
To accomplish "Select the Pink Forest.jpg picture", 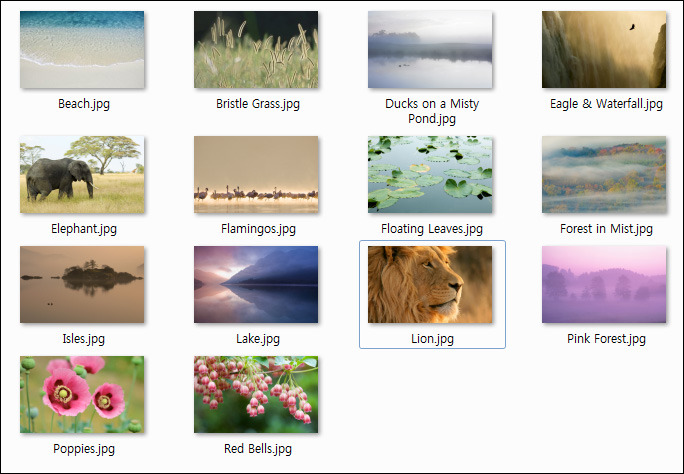I will (x=604, y=285).
